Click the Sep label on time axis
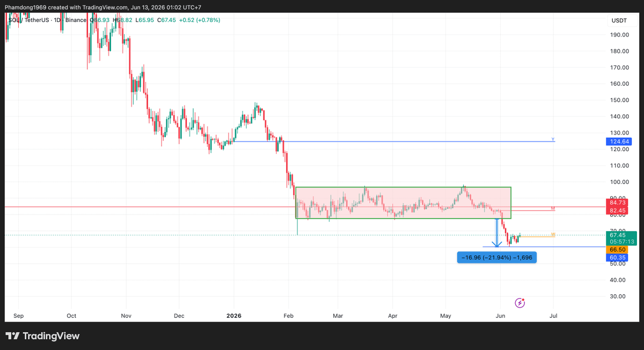The width and height of the screenshot is (644, 350). 18,316
